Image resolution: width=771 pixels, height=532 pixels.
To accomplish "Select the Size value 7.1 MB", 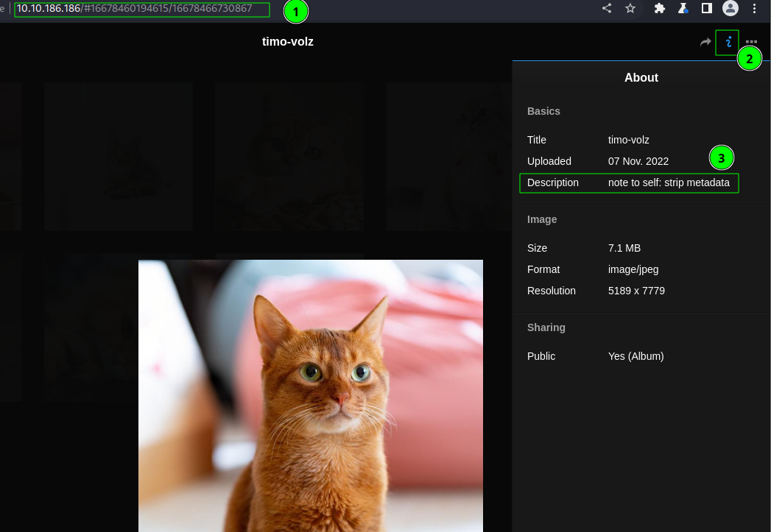I will click(624, 248).
